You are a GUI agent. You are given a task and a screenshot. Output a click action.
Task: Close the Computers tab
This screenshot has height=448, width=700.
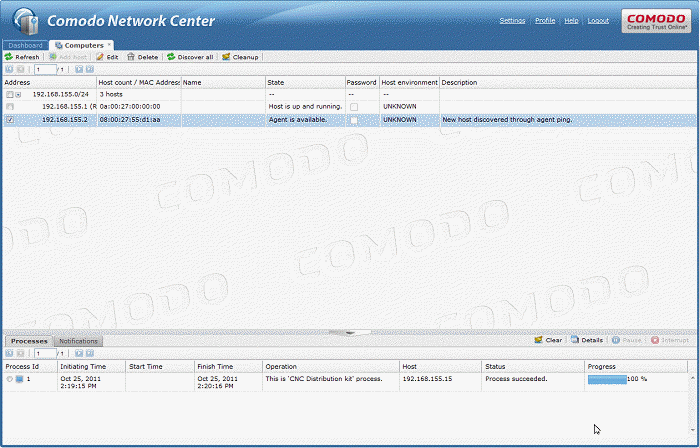pos(109,45)
